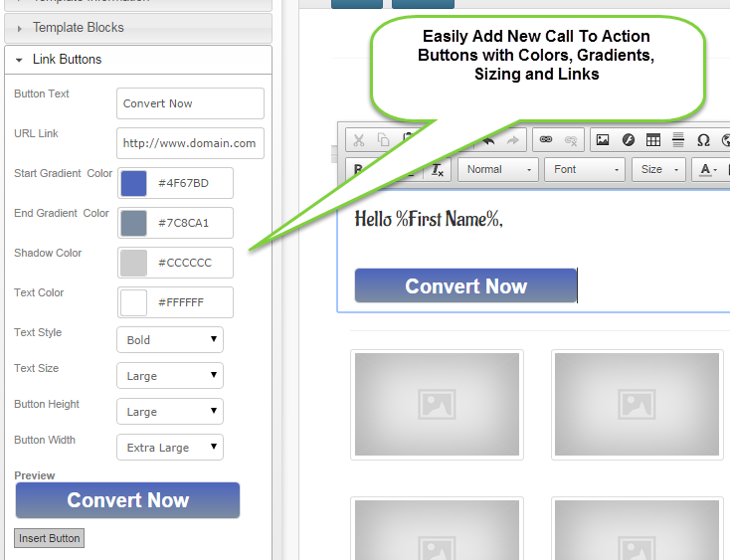The width and height of the screenshot is (730, 560).
Task: Insert a hyperlink with the Link icon
Action: [546, 139]
